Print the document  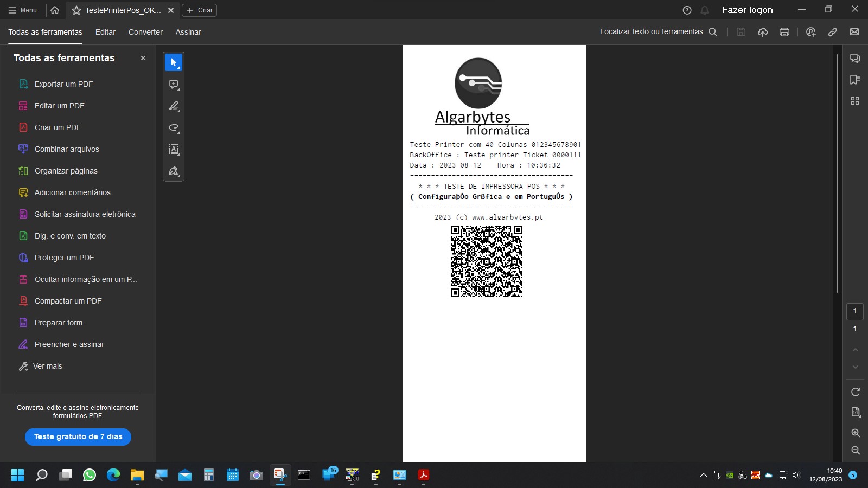click(x=784, y=32)
